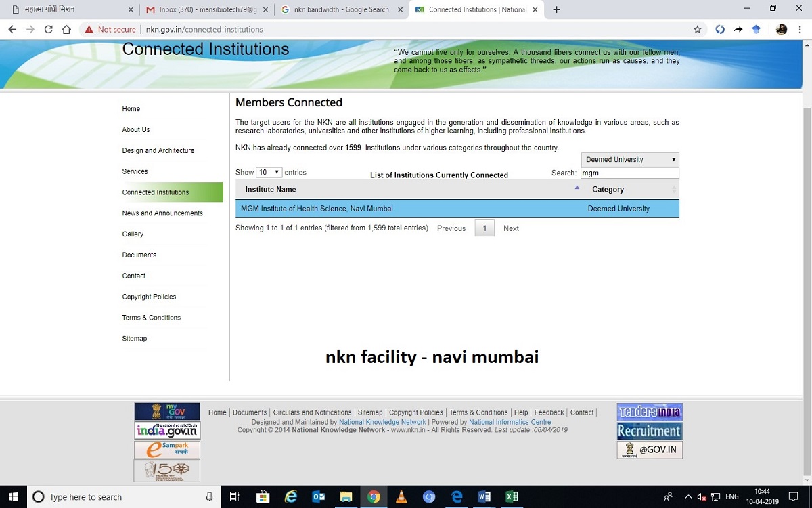Open Excel from the taskbar
812x508 pixels.
[x=512, y=496]
